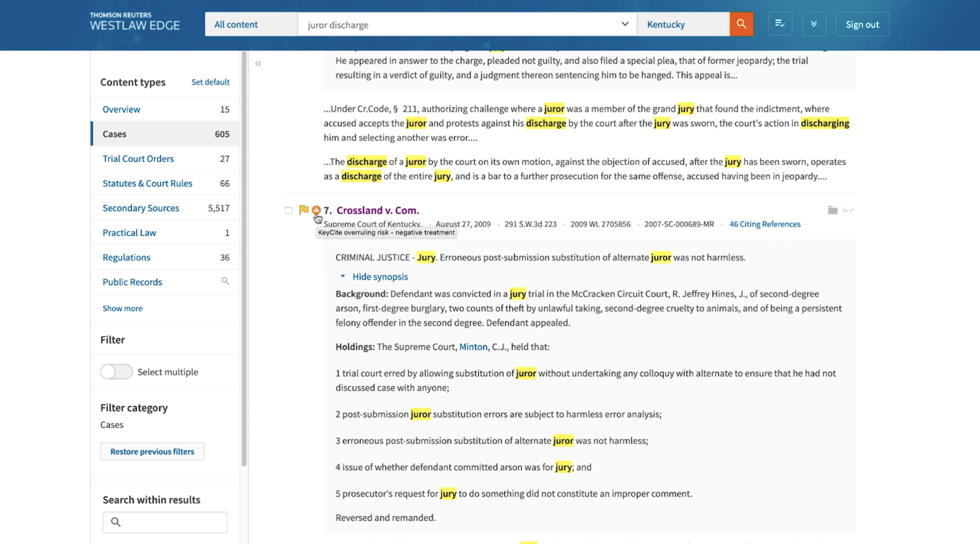Collapse synopsis via Hide synopsis

tap(379, 277)
